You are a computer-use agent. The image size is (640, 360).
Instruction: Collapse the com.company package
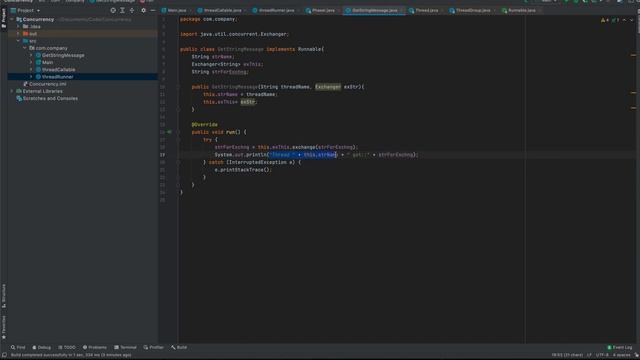25,48
